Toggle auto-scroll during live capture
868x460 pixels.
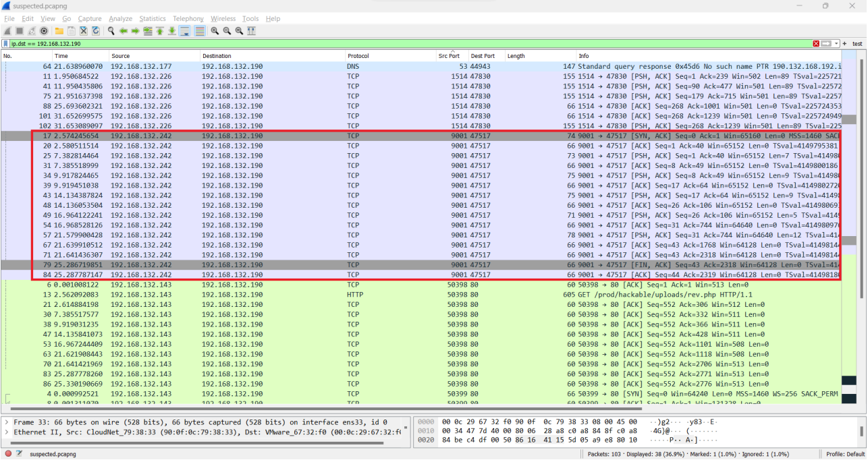(185, 31)
